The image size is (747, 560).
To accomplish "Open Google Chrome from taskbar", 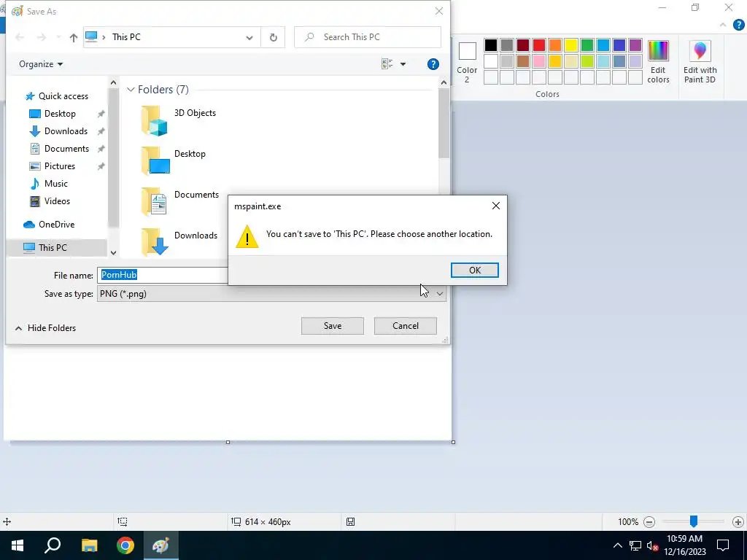I will (x=125, y=545).
